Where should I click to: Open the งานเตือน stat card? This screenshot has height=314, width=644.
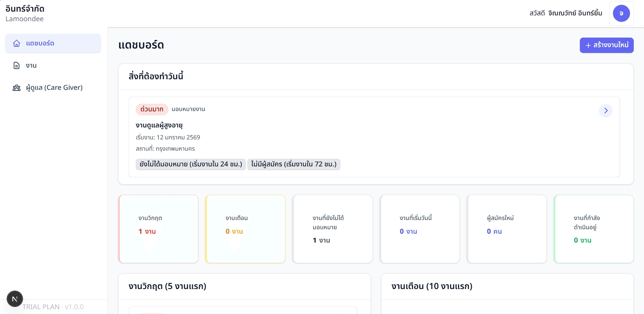coord(245,229)
